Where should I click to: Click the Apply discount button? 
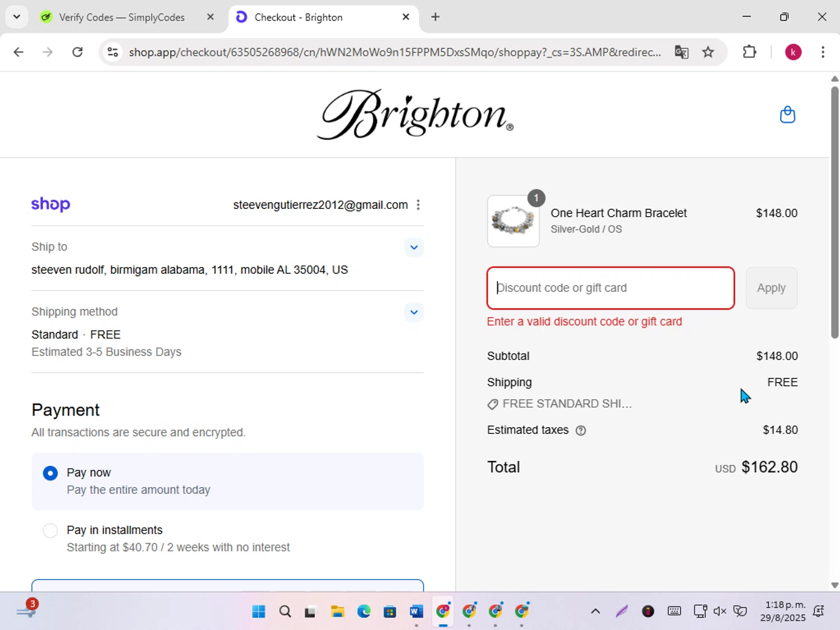[771, 288]
